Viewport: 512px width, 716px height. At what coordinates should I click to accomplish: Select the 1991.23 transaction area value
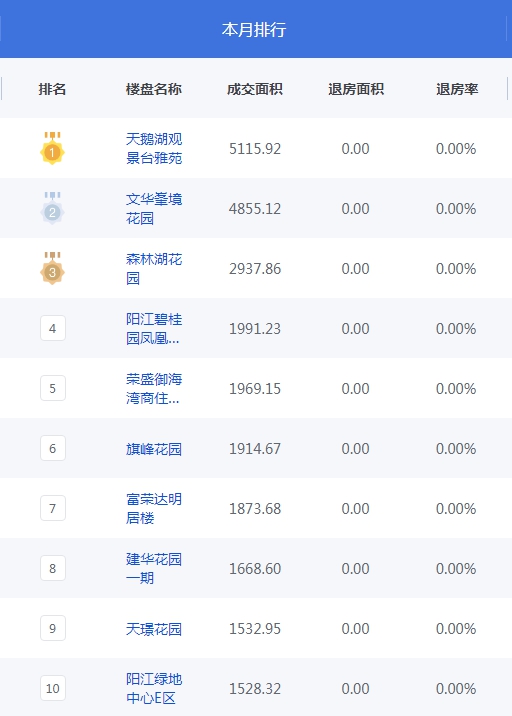point(255,329)
